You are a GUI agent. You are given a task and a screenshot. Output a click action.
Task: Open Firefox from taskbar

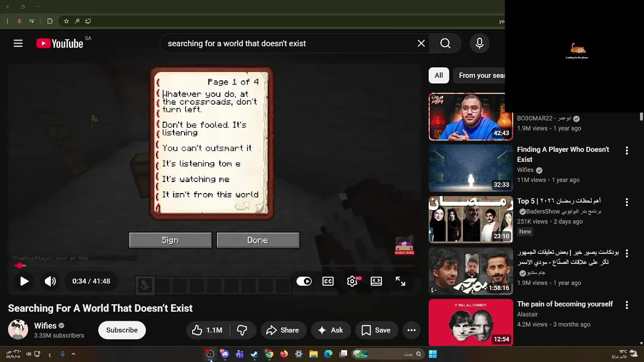point(284,354)
